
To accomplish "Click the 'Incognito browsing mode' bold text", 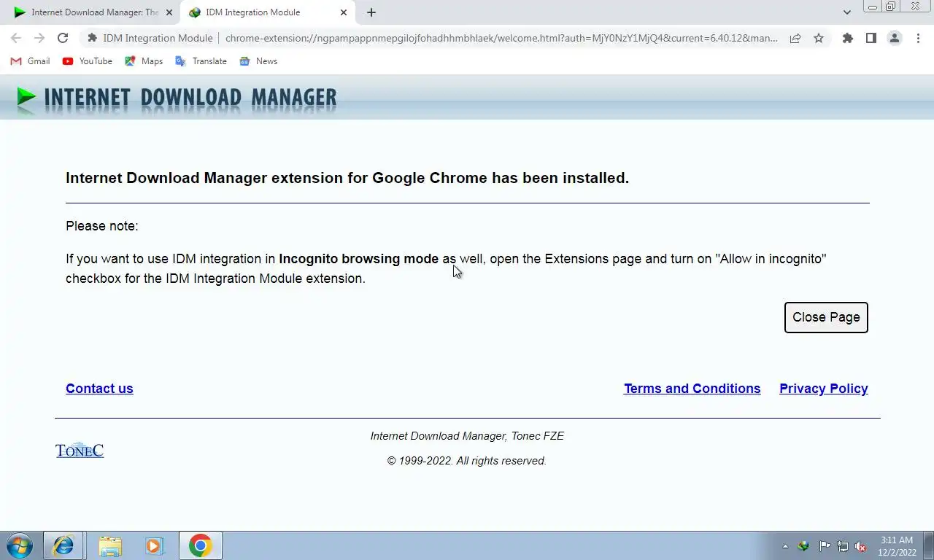I will (x=358, y=259).
